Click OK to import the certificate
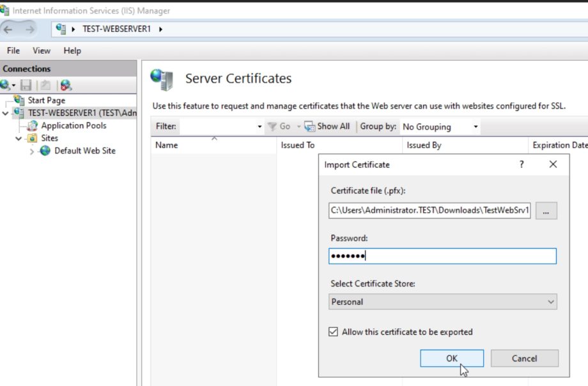 tap(451, 359)
